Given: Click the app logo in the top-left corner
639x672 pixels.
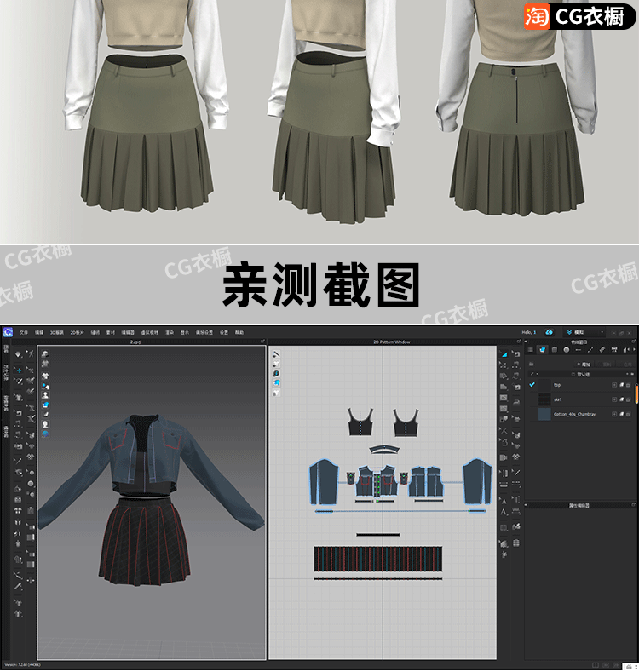Looking at the screenshot, I should point(7,331).
